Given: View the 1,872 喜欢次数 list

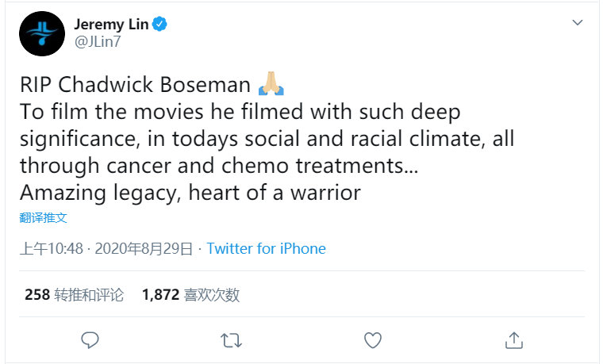Looking at the screenshot, I should point(190,295).
